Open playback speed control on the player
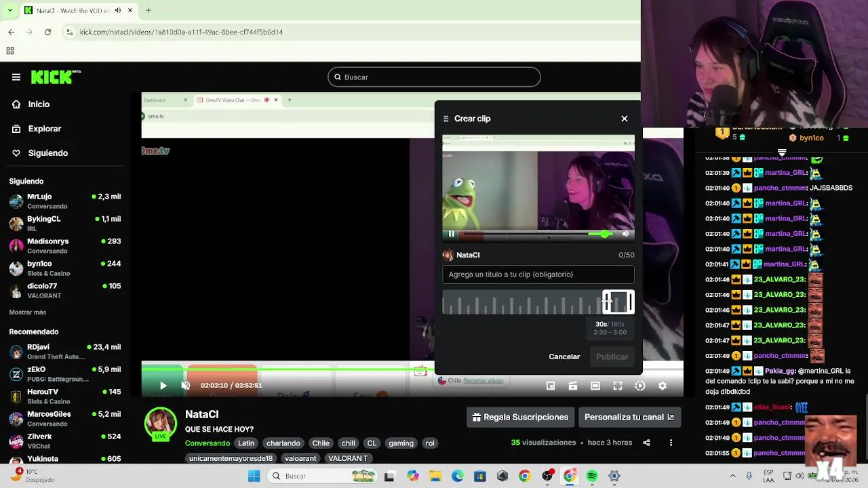The height and width of the screenshot is (488, 868). point(640,386)
